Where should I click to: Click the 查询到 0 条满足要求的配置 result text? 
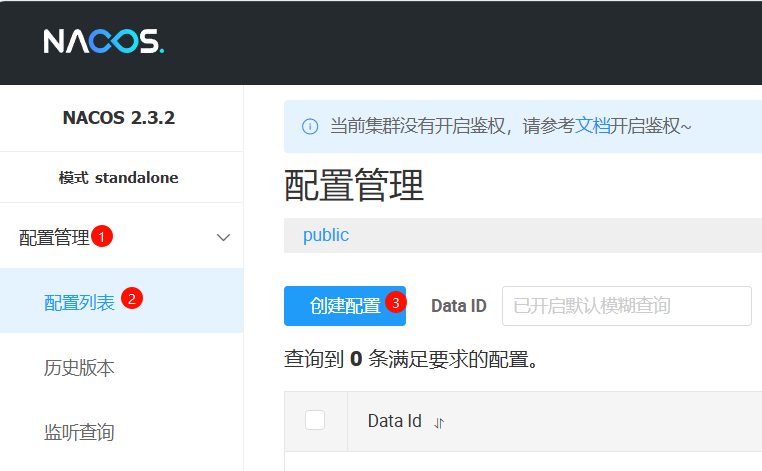[x=411, y=360]
